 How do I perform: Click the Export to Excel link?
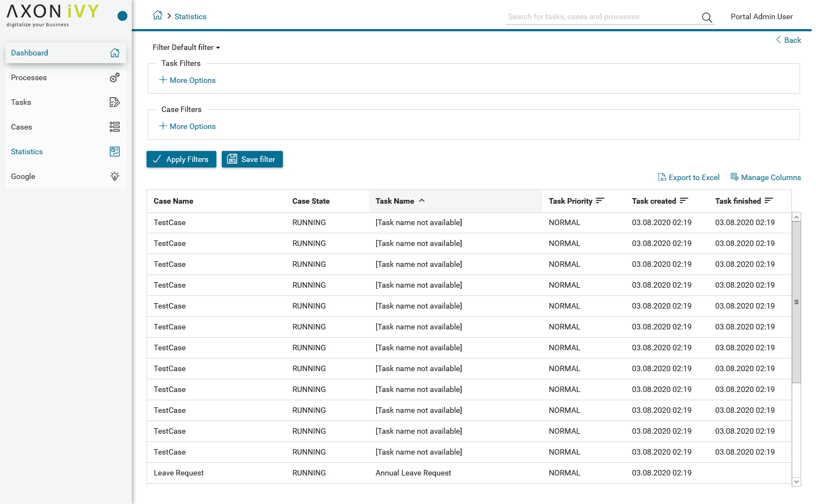[689, 177]
